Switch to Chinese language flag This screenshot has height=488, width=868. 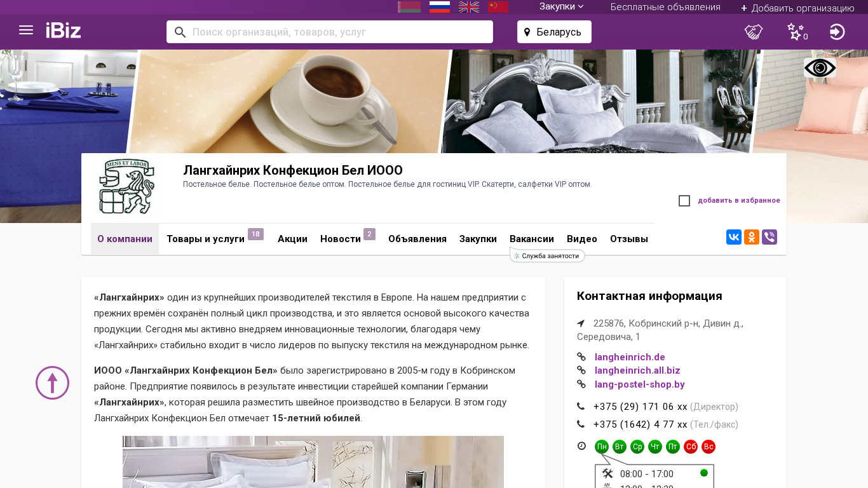point(498,7)
